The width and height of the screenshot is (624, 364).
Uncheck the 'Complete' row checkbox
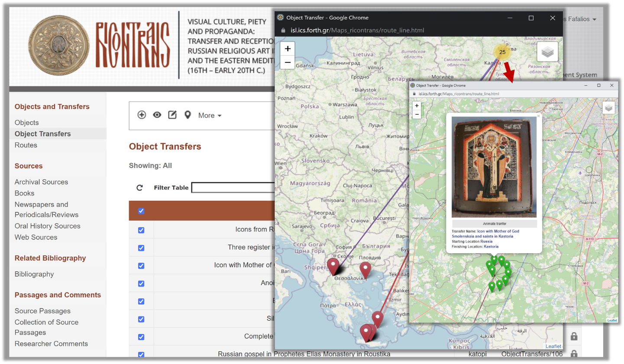(x=141, y=337)
